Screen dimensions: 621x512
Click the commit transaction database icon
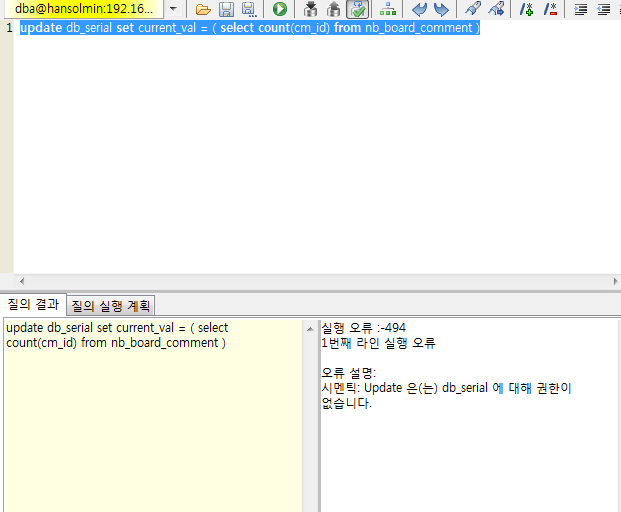311,9
